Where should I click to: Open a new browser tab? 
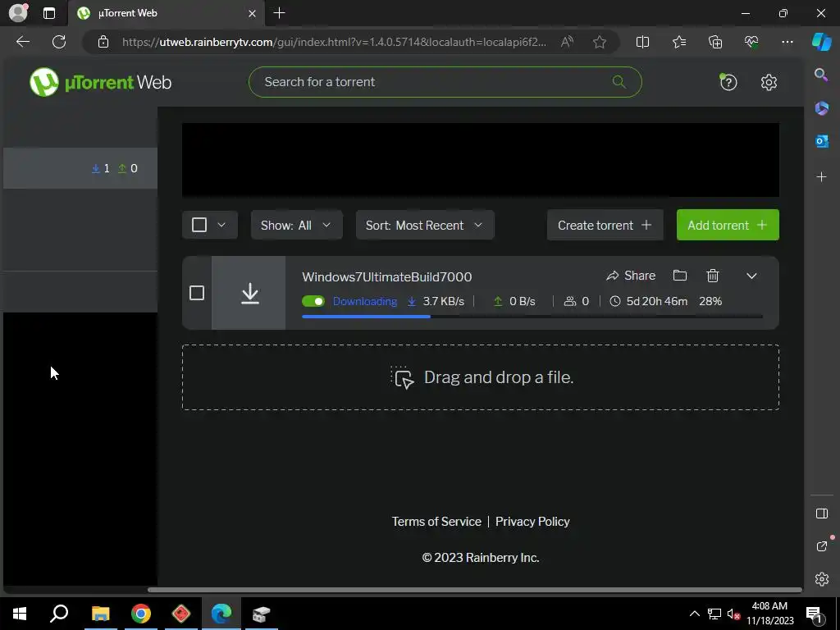click(x=279, y=13)
